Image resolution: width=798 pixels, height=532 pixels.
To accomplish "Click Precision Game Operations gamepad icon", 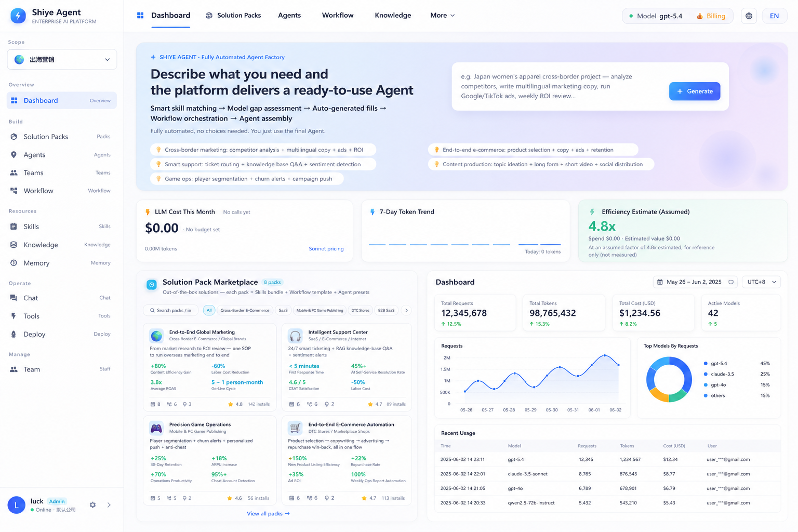I will pyautogui.click(x=156, y=428).
